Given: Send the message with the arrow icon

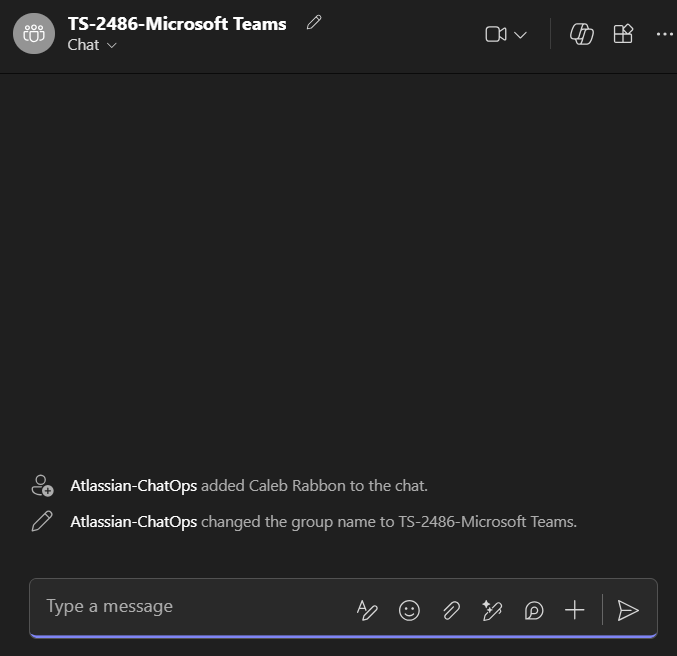Looking at the screenshot, I should coord(628,610).
